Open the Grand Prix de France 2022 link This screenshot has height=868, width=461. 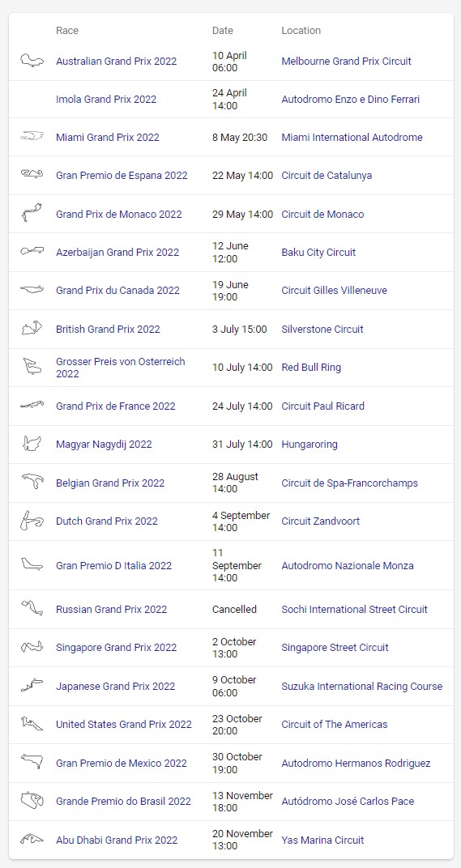tap(116, 406)
